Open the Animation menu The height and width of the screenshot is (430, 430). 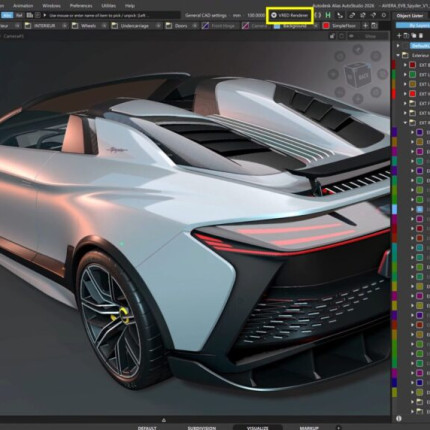(x=23, y=6)
